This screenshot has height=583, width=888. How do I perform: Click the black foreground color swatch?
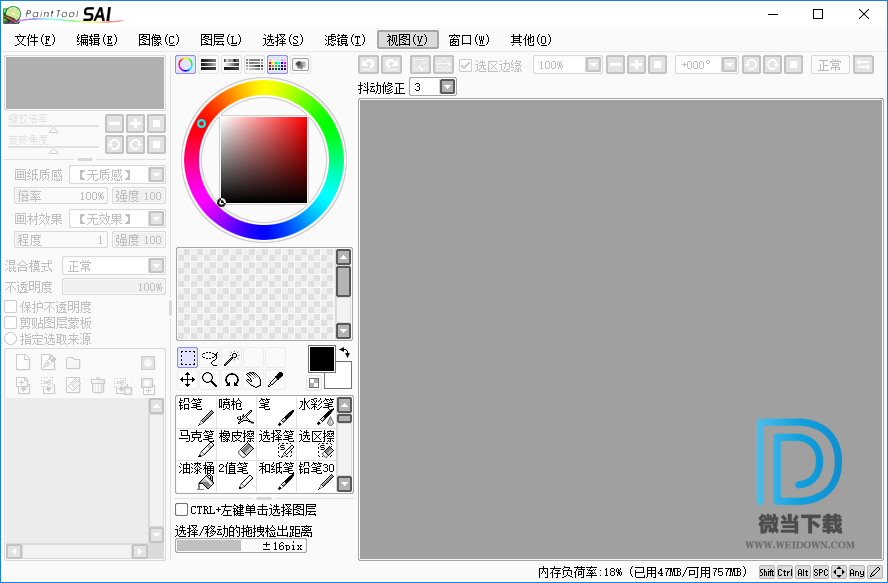322,359
